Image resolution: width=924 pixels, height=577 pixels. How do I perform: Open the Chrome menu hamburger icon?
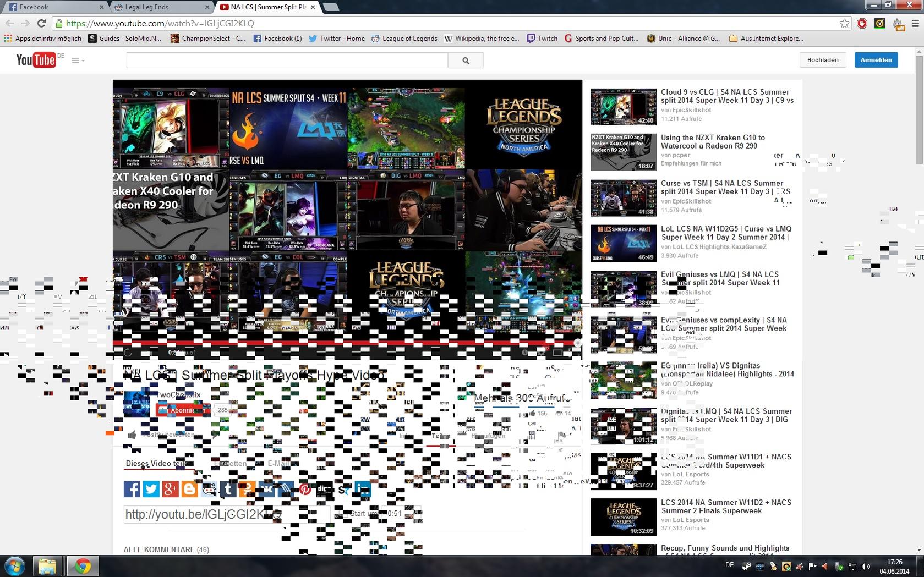click(x=915, y=23)
